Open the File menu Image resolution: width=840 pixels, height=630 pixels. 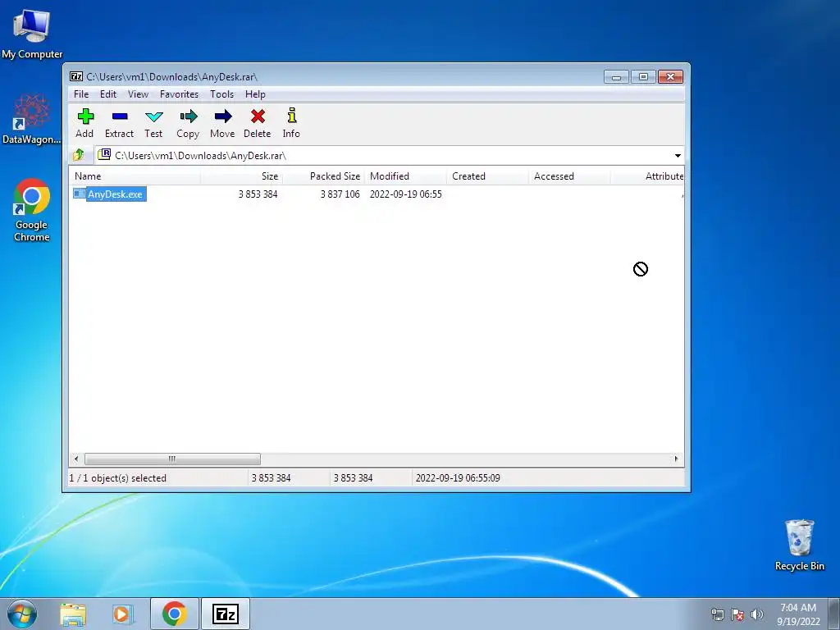click(x=81, y=94)
